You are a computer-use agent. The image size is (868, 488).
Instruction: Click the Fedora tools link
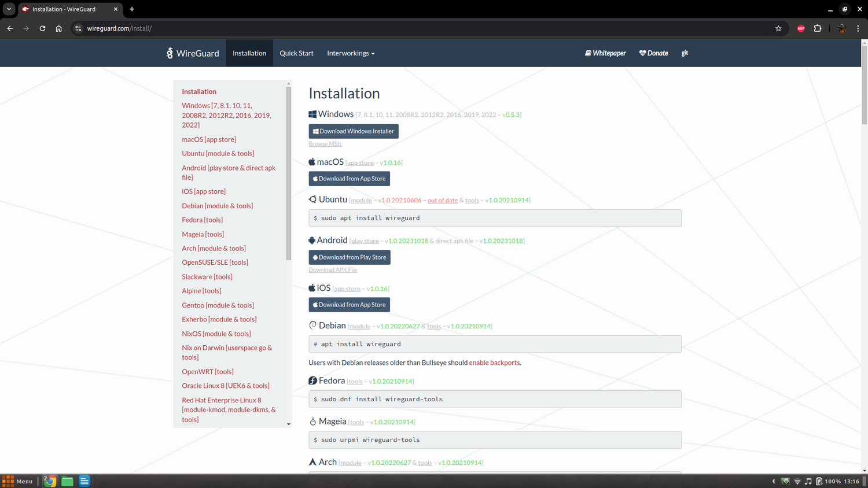coord(355,382)
